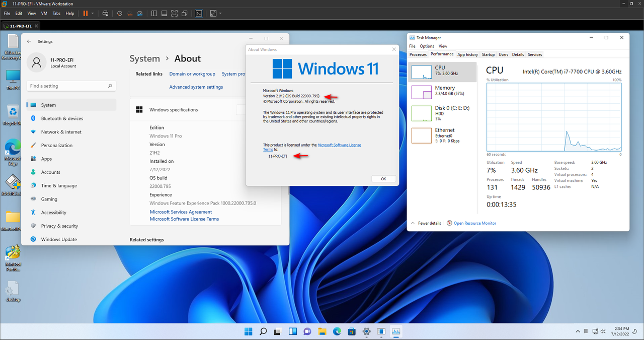
Task: Take a snapshot using the clock-plus icon
Action: (x=120, y=13)
